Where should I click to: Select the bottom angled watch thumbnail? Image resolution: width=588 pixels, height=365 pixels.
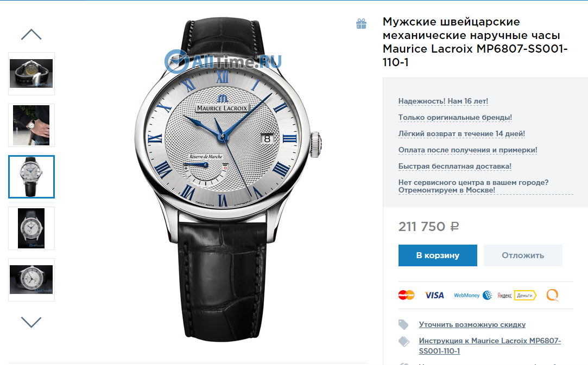pyautogui.click(x=31, y=279)
